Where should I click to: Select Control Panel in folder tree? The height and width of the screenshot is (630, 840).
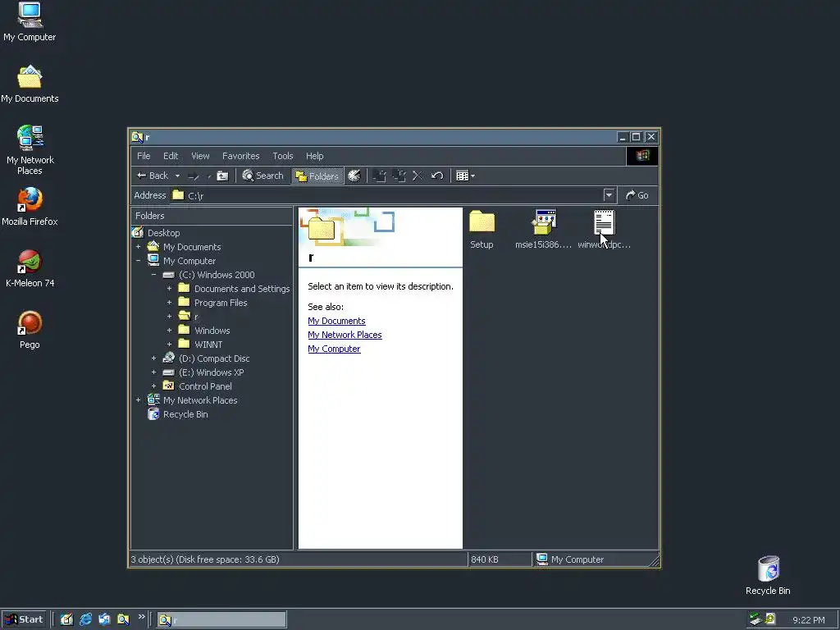click(x=205, y=386)
